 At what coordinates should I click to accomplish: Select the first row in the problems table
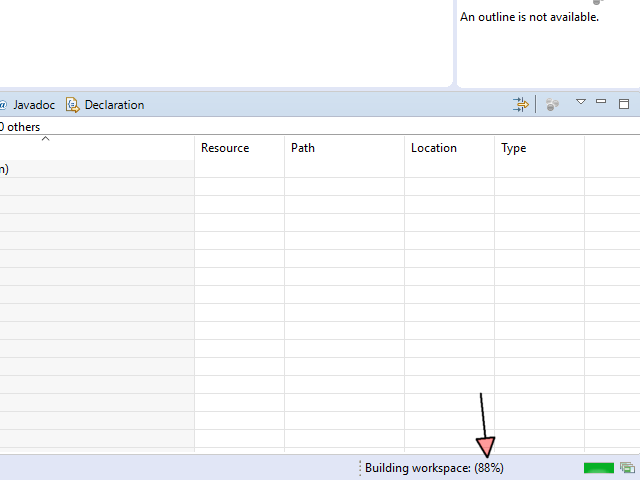[x=96, y=169]
